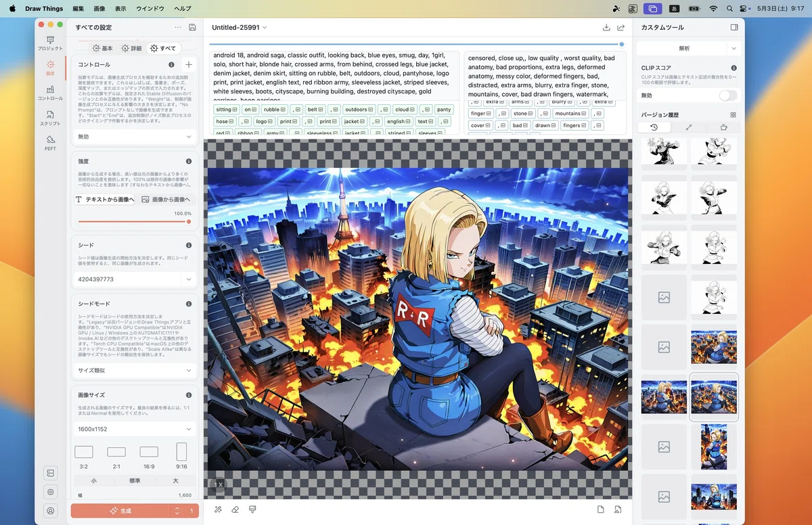
Task: Click the save settings floppy-disk icon
Action: click(x=193, y=28)
